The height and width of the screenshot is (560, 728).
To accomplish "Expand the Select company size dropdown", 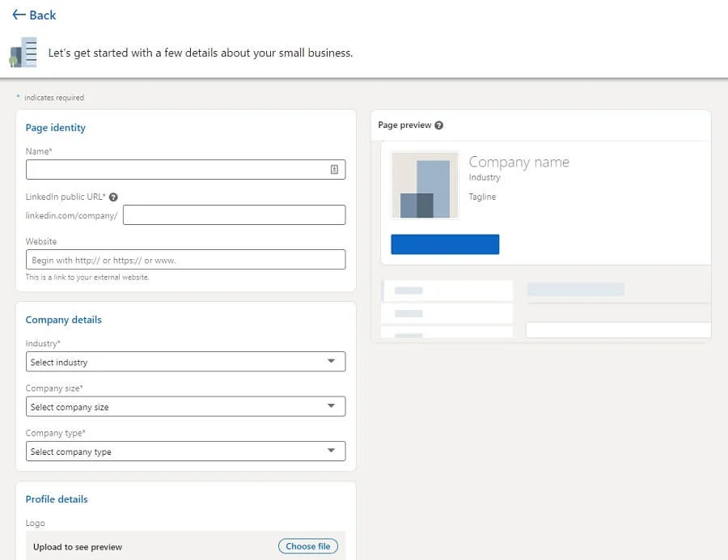I will pyautogui.click(x=185, y=406).
